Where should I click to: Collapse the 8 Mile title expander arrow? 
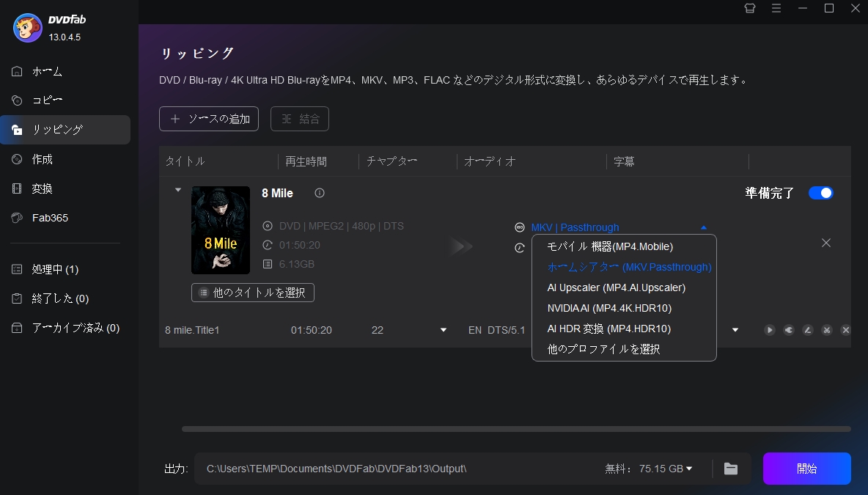177,190
